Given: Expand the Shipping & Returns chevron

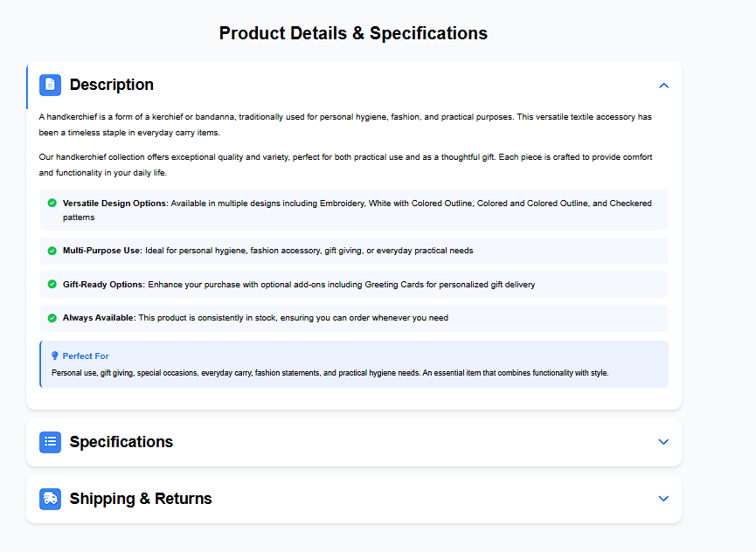Looking at the screenshot, I should point(663,499).
